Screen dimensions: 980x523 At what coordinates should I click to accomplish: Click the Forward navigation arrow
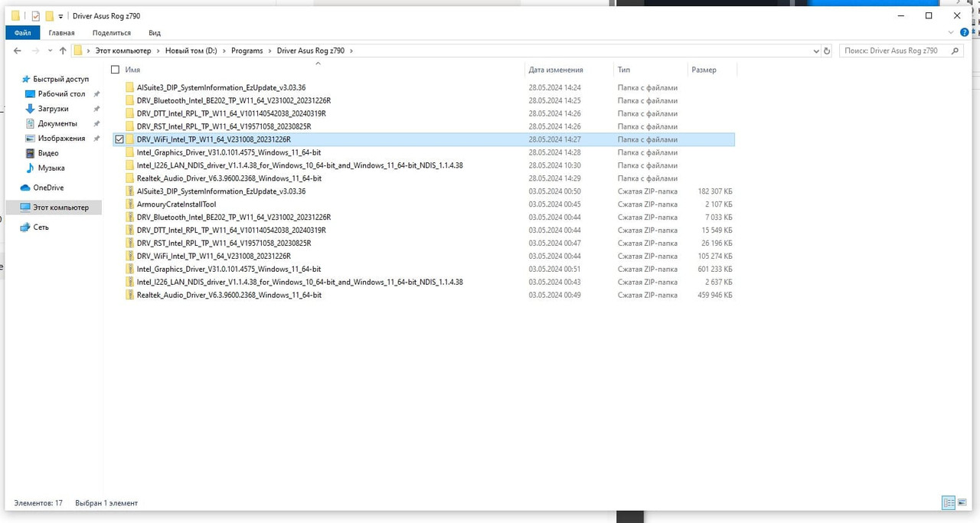[x=34, y=51]
